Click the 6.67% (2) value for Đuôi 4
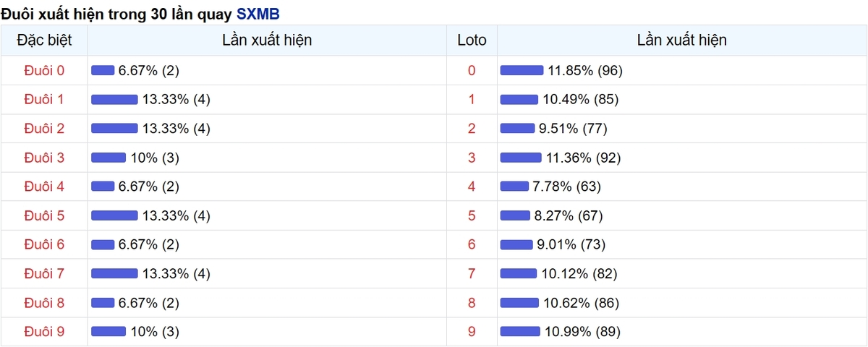Screen dimensions: 868x347 pos(148,187)
